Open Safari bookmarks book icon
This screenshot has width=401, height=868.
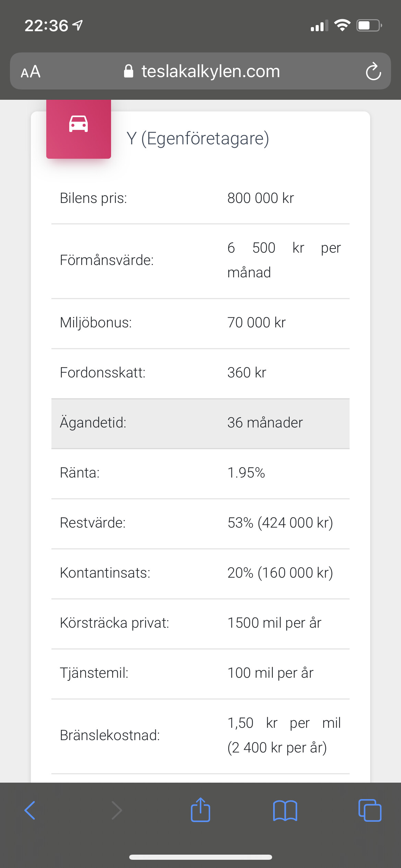[x=285, y=810]
